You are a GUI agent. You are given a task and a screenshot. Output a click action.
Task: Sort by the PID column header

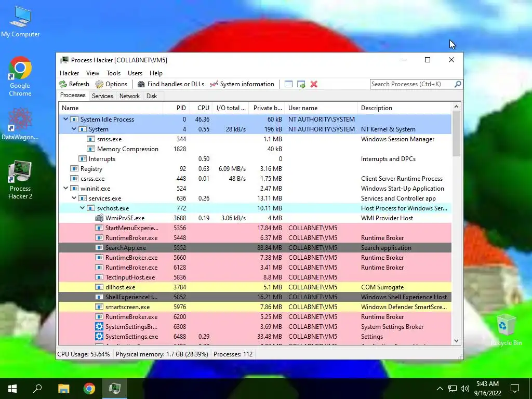tap(176, 108)
